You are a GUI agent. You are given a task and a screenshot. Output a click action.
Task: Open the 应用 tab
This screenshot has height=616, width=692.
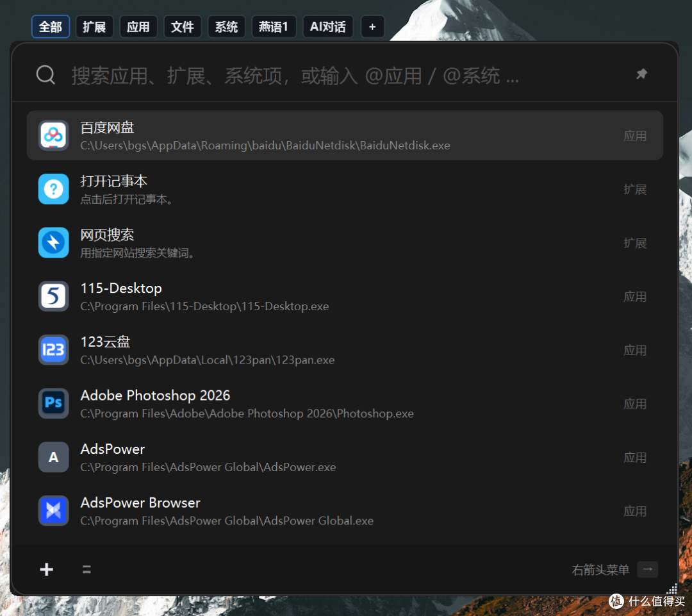pos(138,27)
